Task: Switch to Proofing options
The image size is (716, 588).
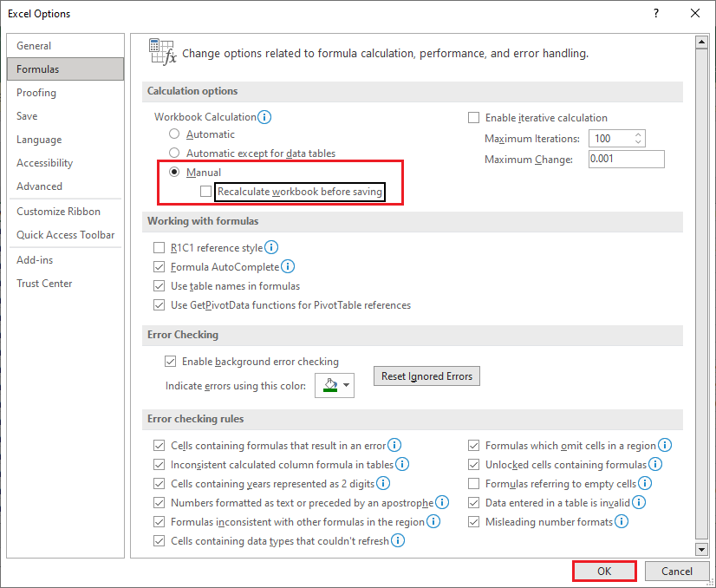Action: (65, 93)
